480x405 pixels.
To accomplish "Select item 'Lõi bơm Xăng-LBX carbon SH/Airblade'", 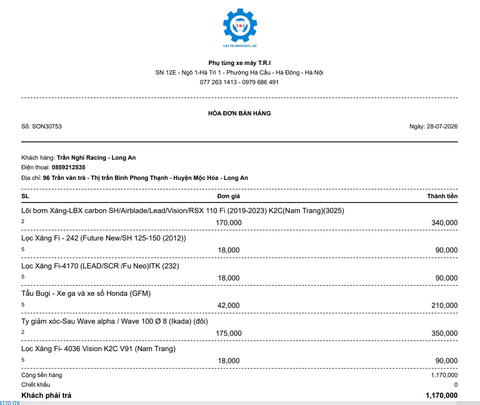I will click(183, 211).
